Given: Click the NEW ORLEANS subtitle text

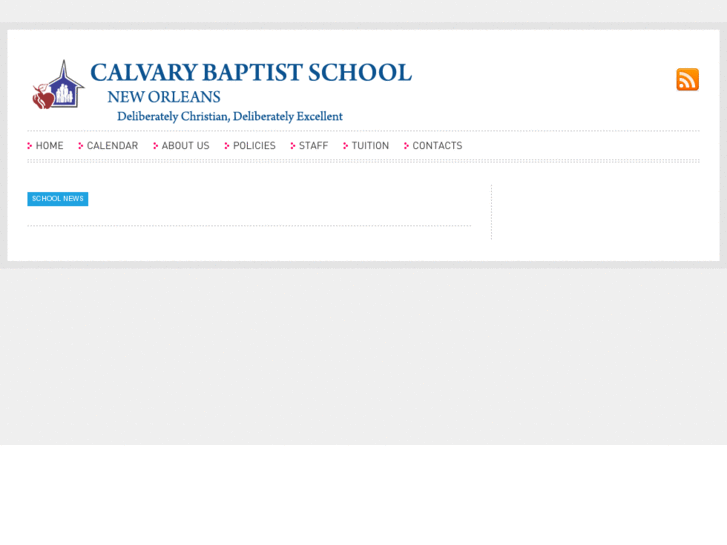Looking at the screenshot, I should [x=164, y=97].
